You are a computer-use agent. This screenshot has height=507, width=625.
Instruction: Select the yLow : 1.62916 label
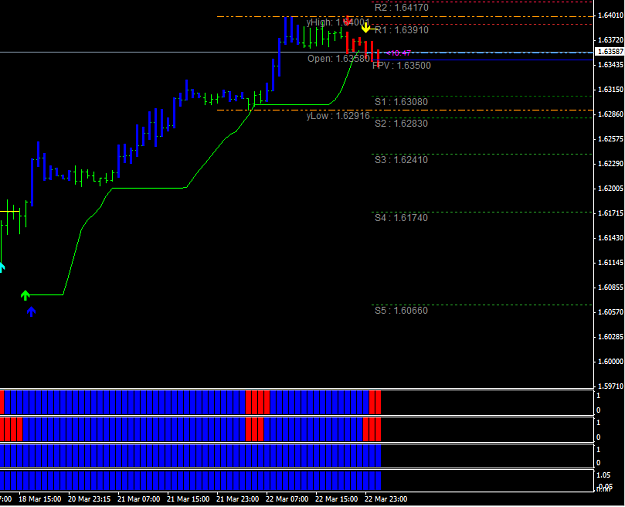(338, 116)
